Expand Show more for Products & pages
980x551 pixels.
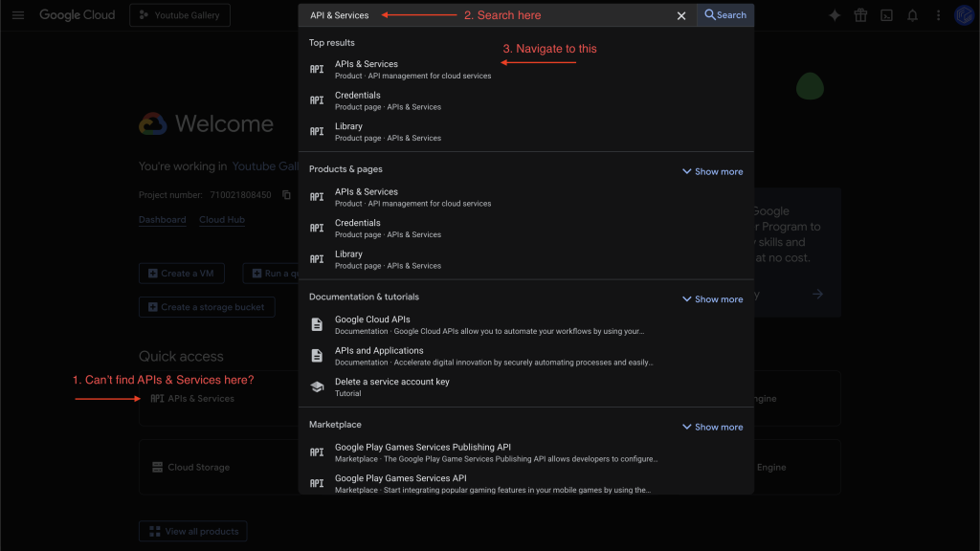click(x=712, y=172)
